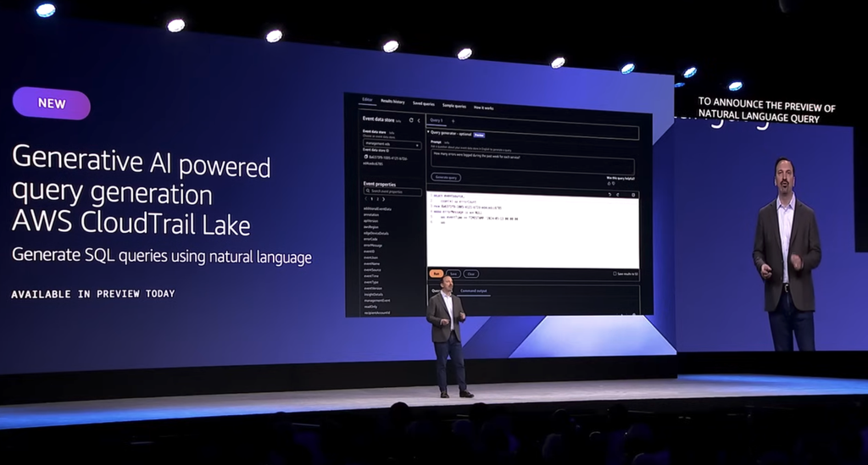Click the eventSource property
Viewport: 868px width, 465px height.
372,270
